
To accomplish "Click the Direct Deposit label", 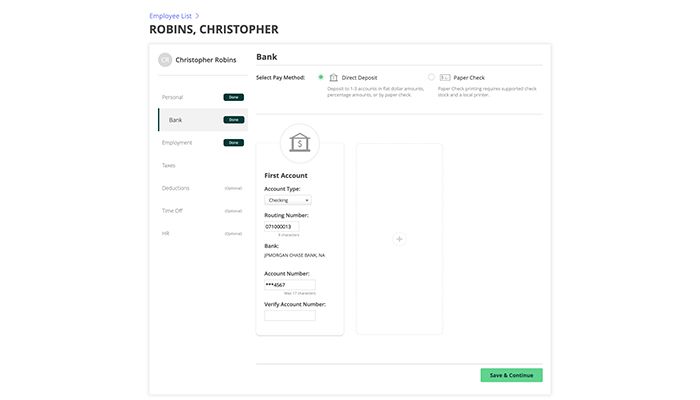I will pyautogui.click(x=359, y=78).
